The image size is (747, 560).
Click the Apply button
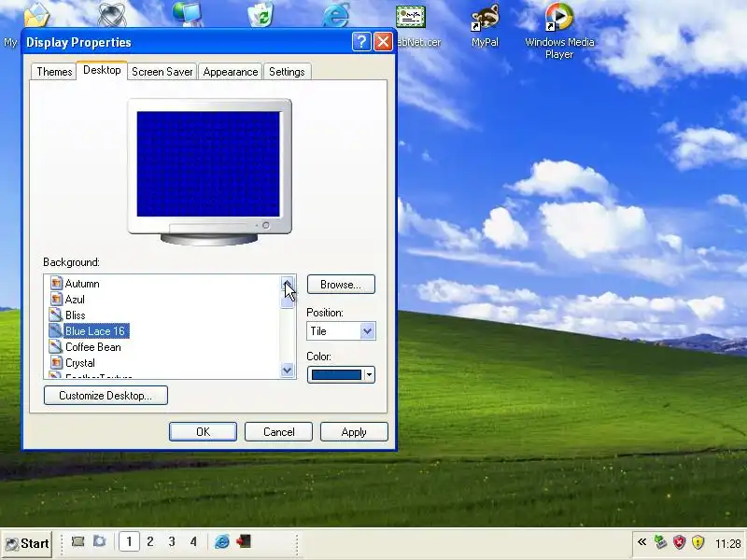point(354,431)
